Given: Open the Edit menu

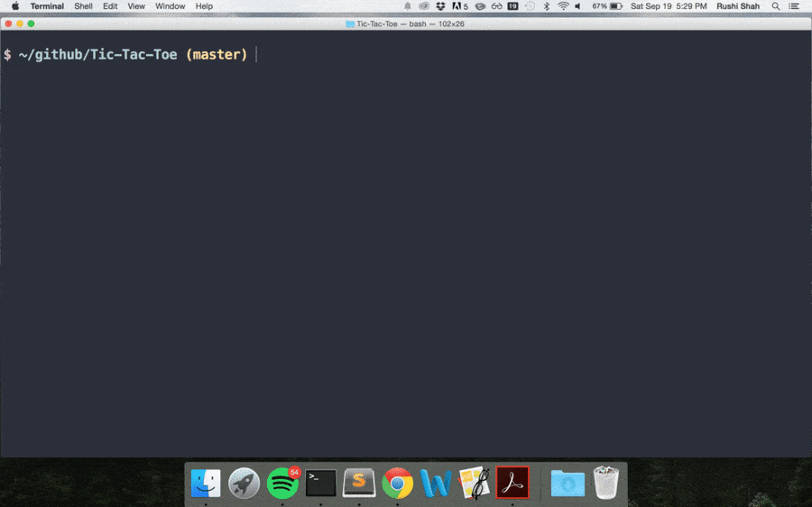Looking at the screenshot, I should 110,6.
